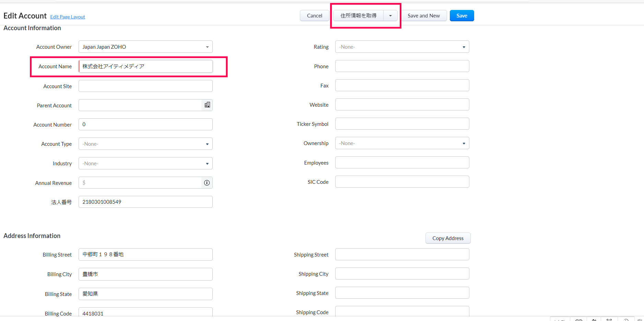Open the Parent Account lookup icon
The image size is (644, 321).
(x=207, y=105)
